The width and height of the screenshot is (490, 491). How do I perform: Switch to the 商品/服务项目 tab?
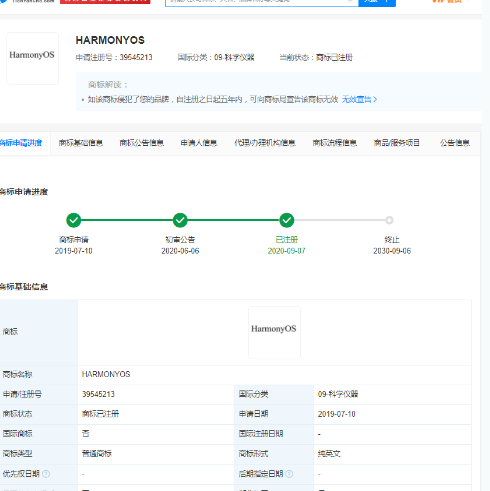[397, 143]
